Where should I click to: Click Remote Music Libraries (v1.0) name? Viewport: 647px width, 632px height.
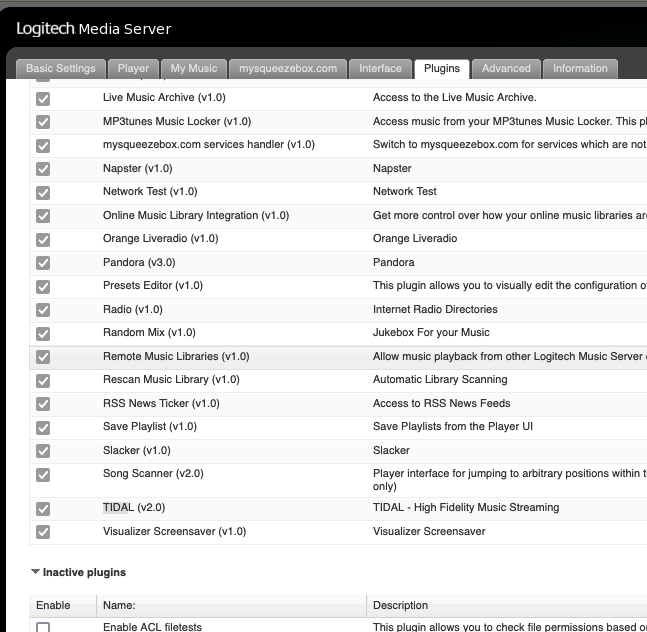(176, 356)
